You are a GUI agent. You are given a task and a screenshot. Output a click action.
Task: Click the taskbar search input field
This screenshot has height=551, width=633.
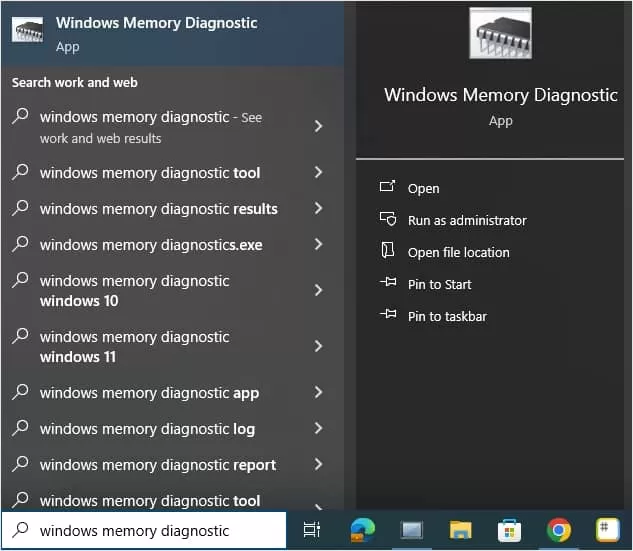[144, 530]
